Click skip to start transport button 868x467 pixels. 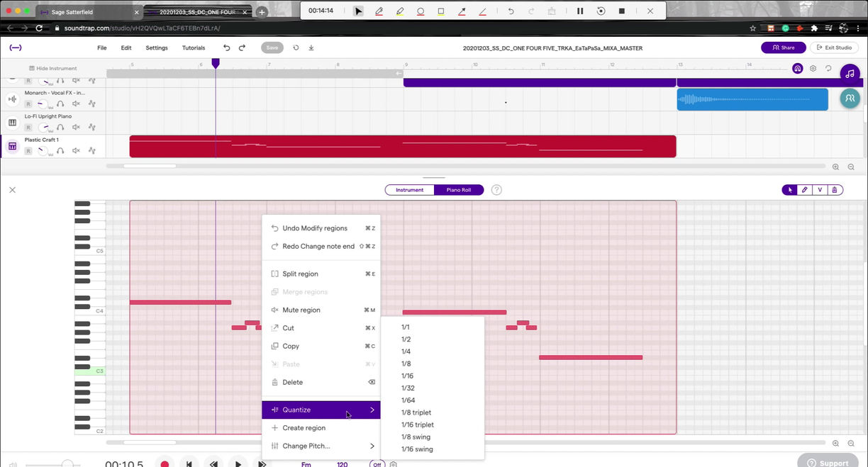pos(189,464)
